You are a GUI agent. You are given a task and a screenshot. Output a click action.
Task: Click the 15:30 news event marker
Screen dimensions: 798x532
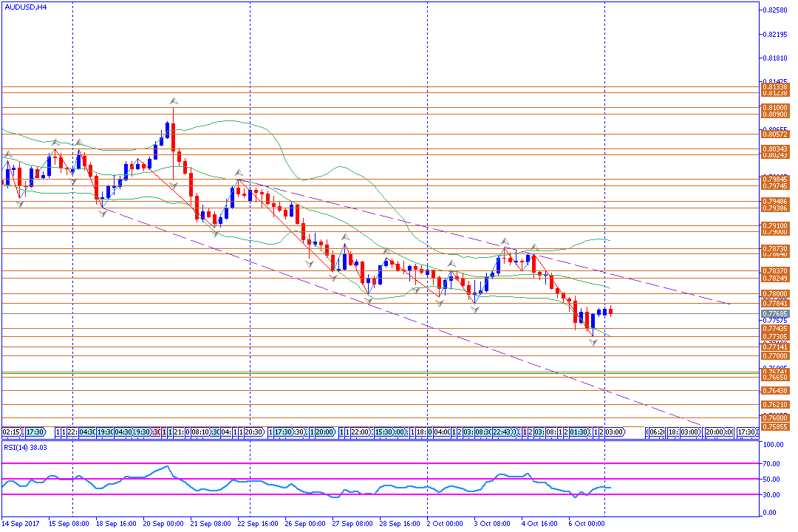pos(383,432)
